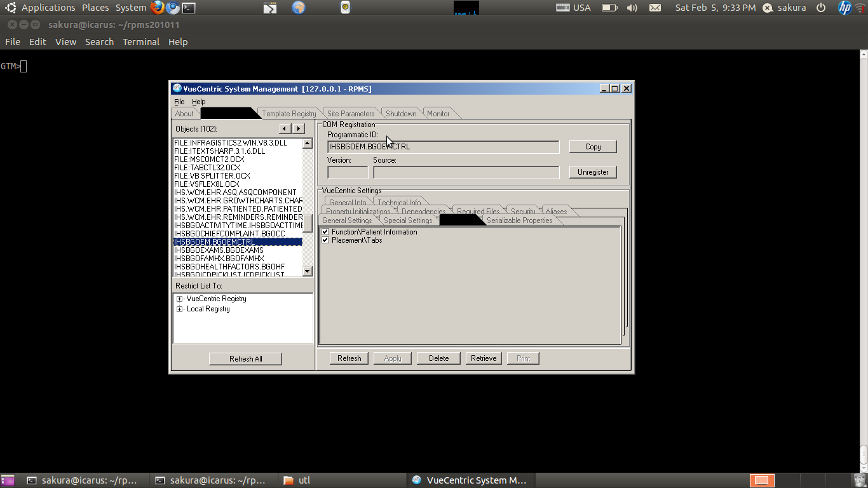Open the system monitor graph applet
This screenshot has height=488, width=868.
point(466,8)
